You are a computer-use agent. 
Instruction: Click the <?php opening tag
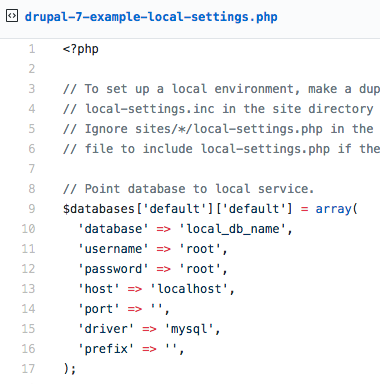(x=81, y=49)
